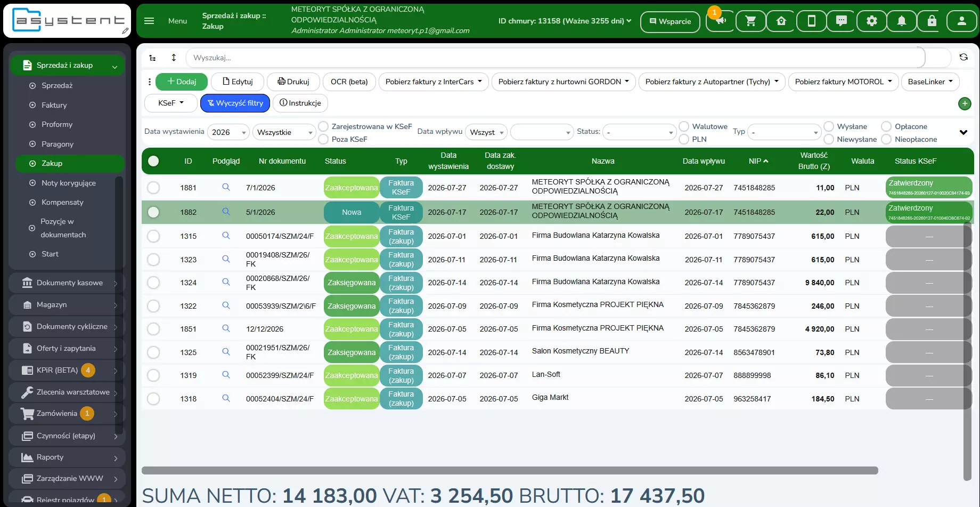
Task: Open the KSeF dropdown button
Action: (x=171, y=103)
